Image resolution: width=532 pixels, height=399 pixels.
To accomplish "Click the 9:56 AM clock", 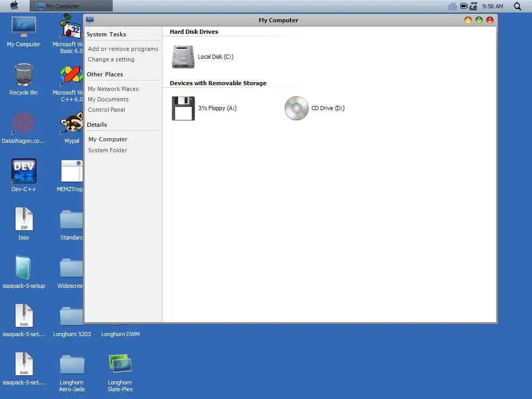I will (x=493, y=6).
